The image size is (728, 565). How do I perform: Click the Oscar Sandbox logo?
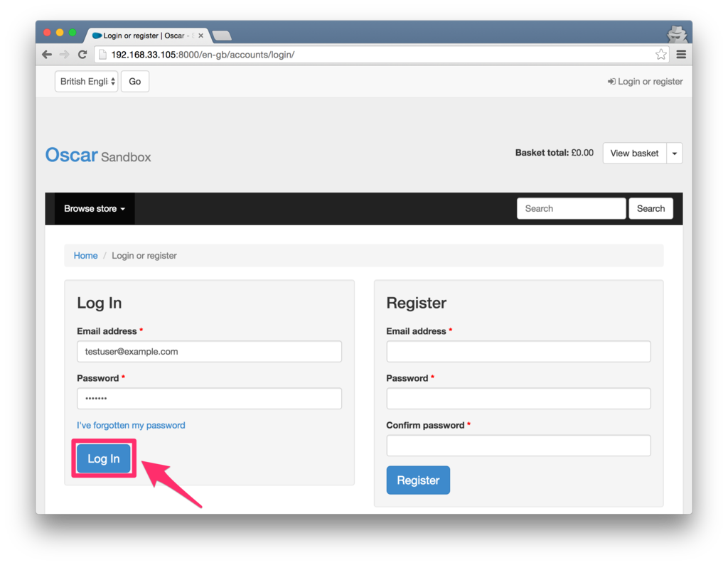[98, 155]
